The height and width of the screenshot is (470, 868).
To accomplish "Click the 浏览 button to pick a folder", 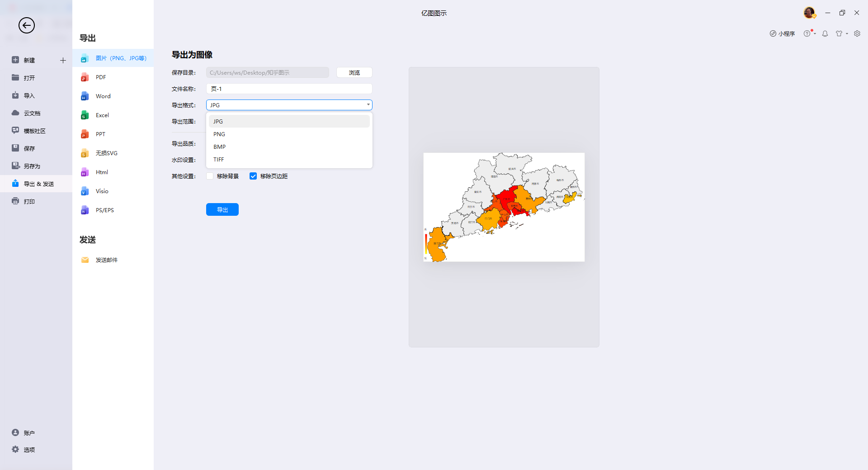I will pos(354,72).
